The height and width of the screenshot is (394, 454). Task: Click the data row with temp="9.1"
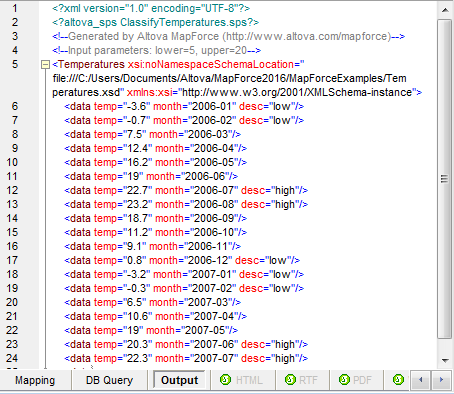(152, 246)
